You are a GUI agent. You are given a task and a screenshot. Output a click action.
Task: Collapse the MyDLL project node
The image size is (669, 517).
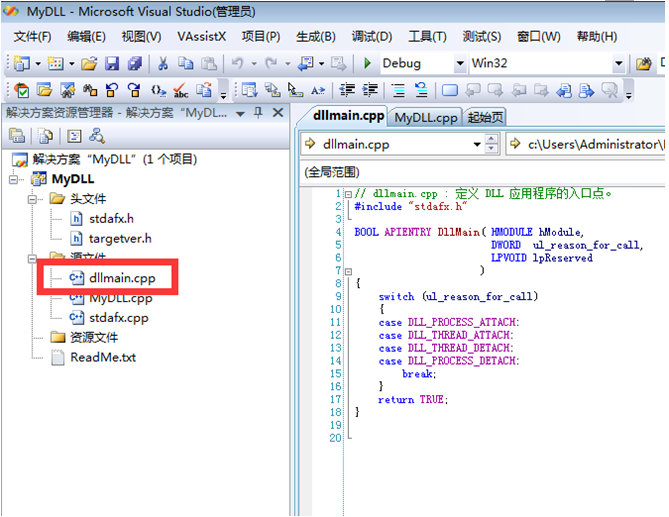14,179
